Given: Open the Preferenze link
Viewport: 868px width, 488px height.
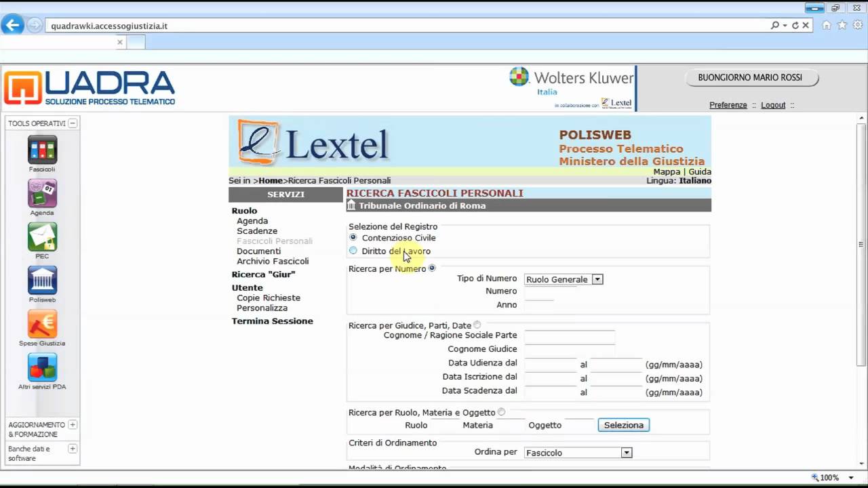Looking at the screenshot, I should click(x=728, y=105).
